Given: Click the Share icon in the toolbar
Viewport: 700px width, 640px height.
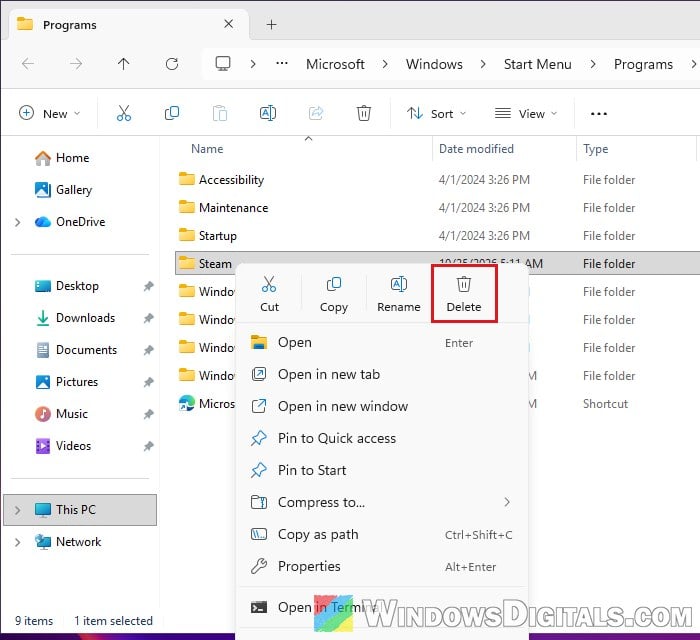Looking at the screenshot, I should coord(316,113).
